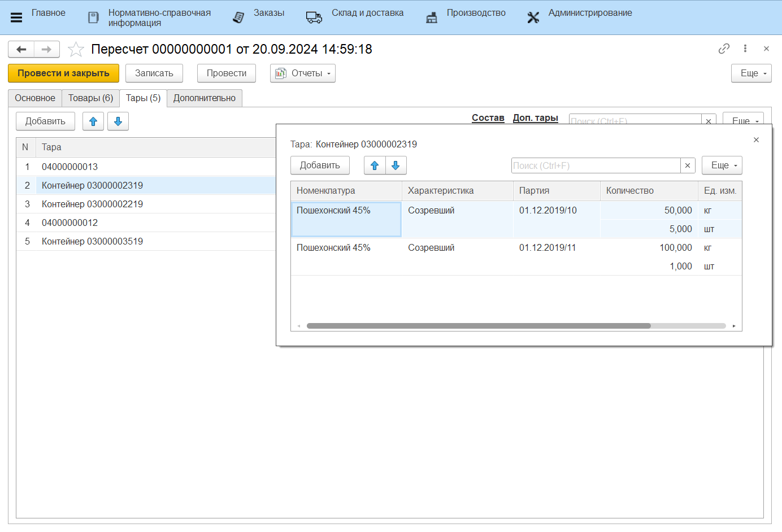Open the Дополнительно tab
The height and width of the screenshot is (532, 782).
(204, 98)
